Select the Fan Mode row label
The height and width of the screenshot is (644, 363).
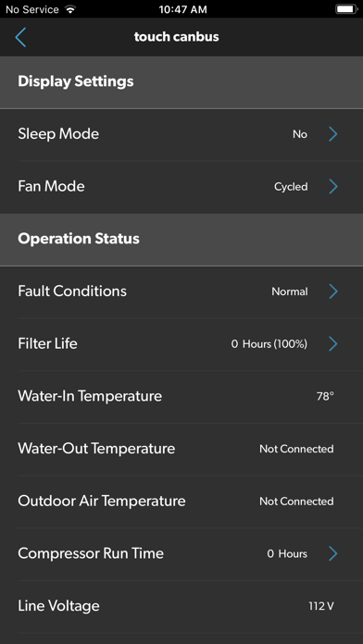coord(51,187)
